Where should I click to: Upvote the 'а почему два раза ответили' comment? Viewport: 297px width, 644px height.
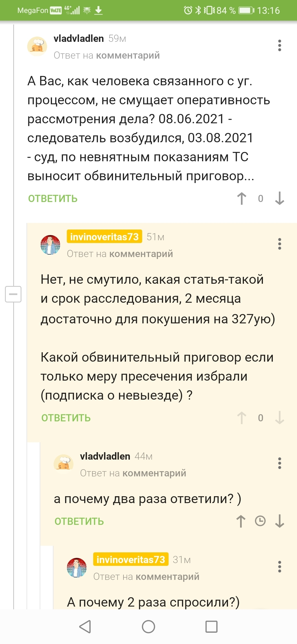pyautogui.click(x=241, y=521)
